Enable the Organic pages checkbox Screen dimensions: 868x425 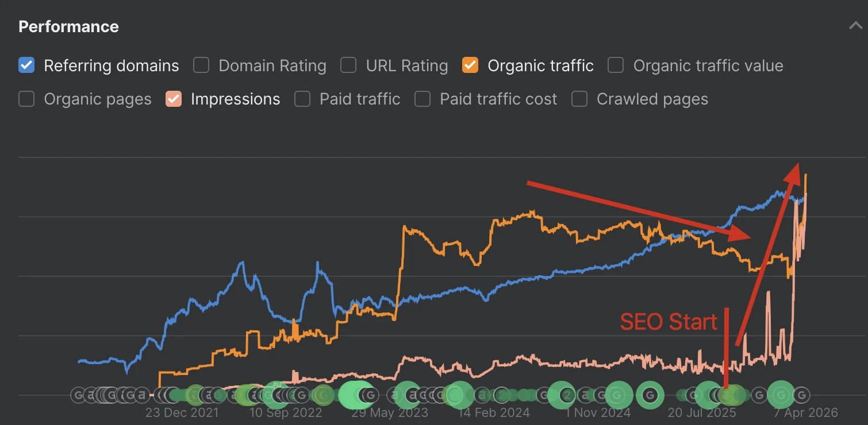(26, 99)
